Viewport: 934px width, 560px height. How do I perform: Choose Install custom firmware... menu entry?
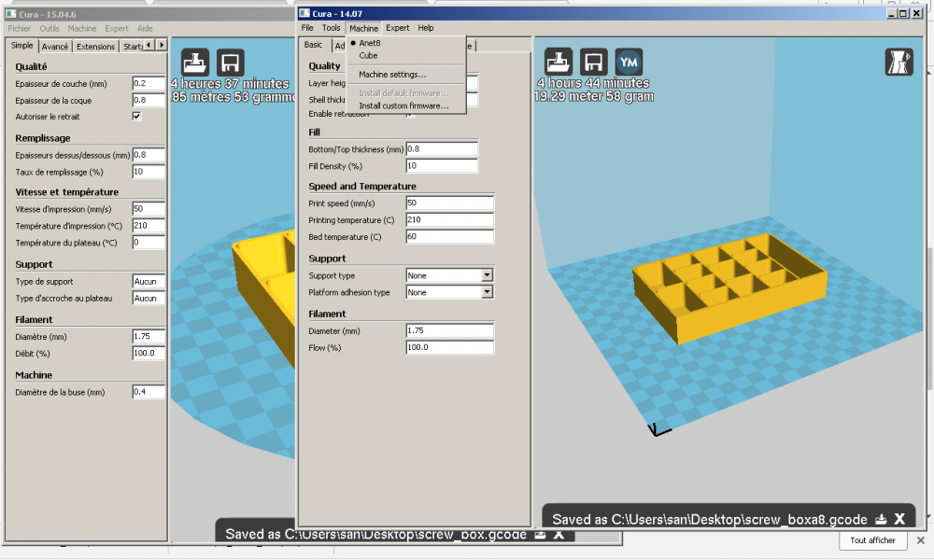403,105
